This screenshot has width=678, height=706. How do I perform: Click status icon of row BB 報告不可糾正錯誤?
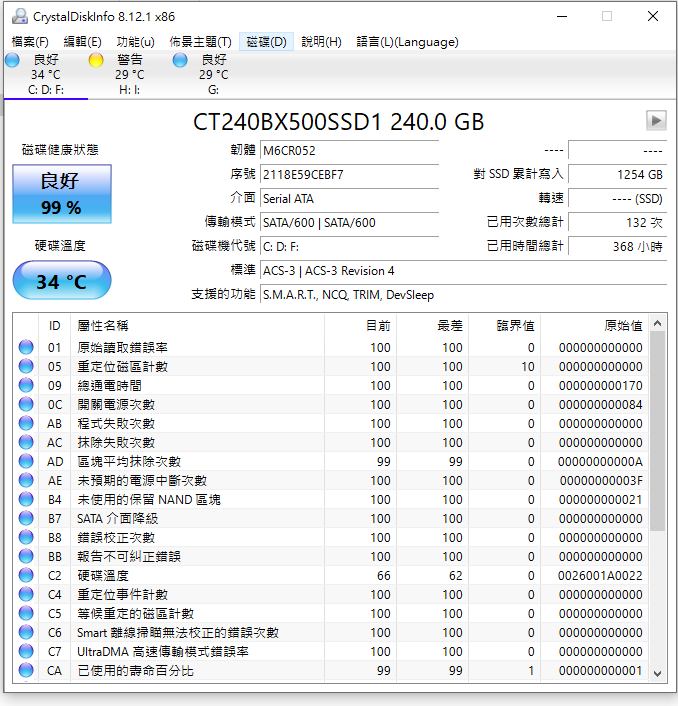[26, 557]
